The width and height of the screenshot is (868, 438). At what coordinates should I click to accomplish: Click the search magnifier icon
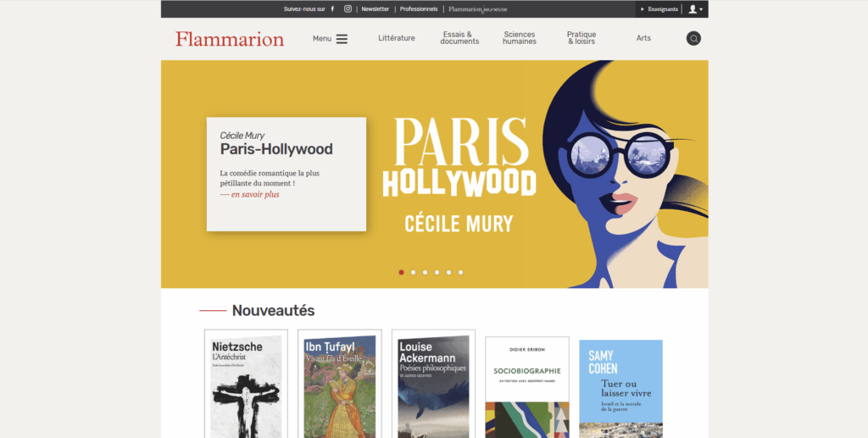pyautogui.click(x=693, y=38)
